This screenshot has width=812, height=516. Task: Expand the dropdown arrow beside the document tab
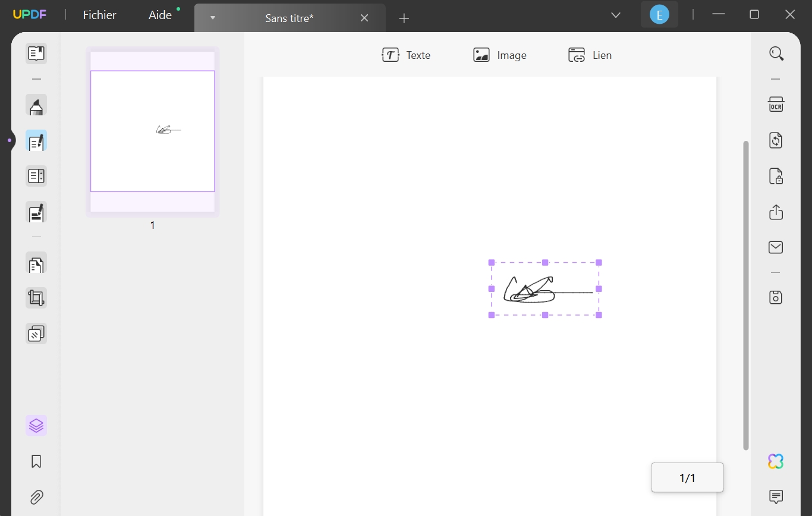tap(212, 18)
